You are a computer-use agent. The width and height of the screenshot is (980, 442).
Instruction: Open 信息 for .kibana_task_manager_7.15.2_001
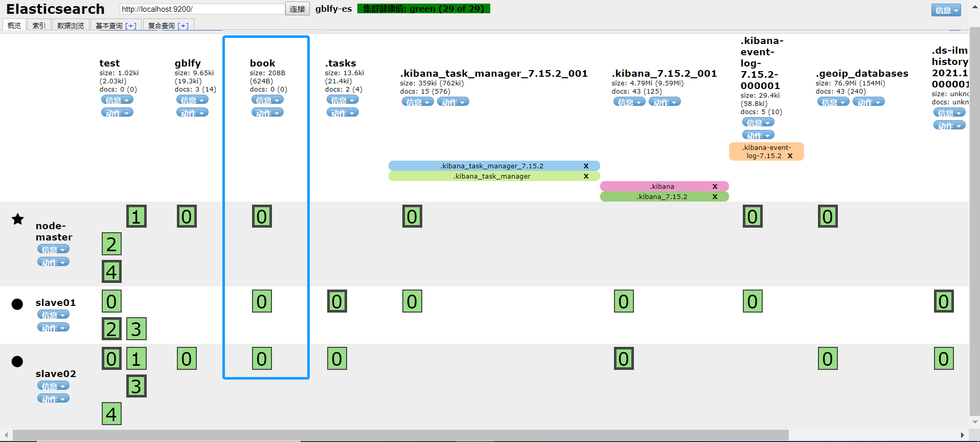418,102
